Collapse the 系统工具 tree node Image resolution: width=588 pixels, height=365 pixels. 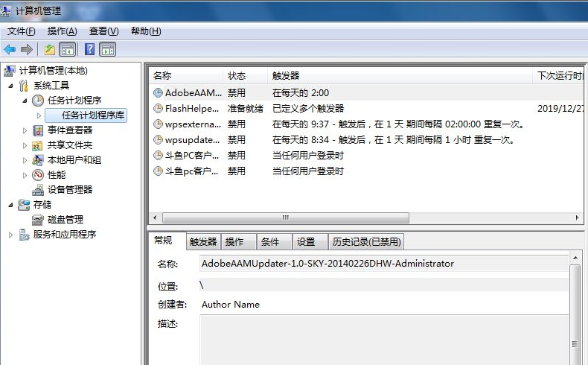[10, 86]
